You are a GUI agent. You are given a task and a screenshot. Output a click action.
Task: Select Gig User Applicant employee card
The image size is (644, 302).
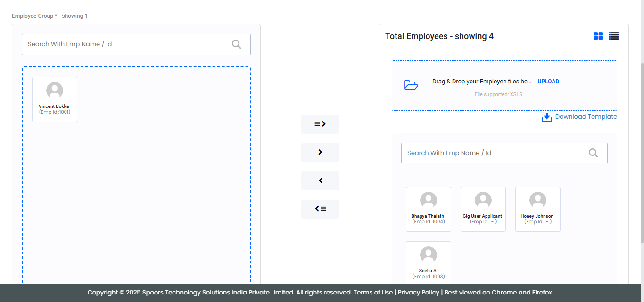point(483,209)
